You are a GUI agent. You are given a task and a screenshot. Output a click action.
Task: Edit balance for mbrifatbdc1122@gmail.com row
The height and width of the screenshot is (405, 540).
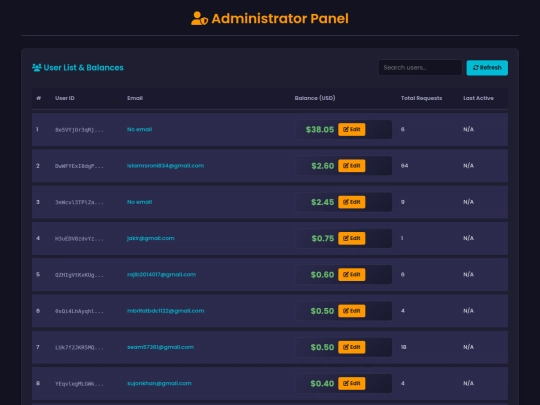(351, 311)
